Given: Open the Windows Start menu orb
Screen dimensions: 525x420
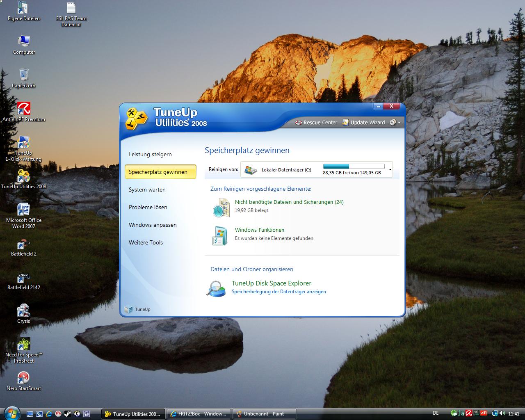Looking at the screenshot, I should click(x=12, y=413).
